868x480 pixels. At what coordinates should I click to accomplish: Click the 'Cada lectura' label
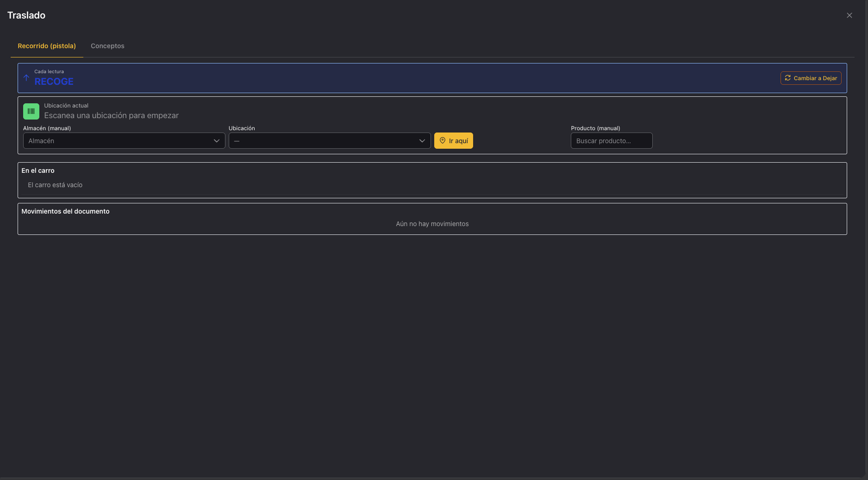click(49, 71)
